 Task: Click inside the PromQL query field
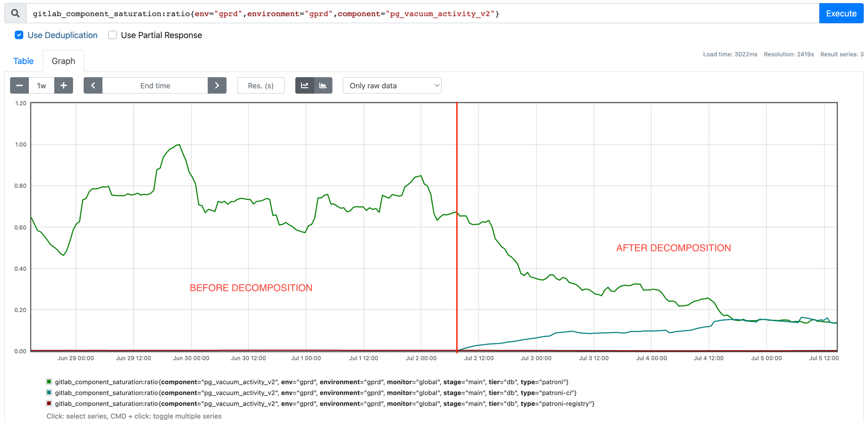click(x=274, y=13)
